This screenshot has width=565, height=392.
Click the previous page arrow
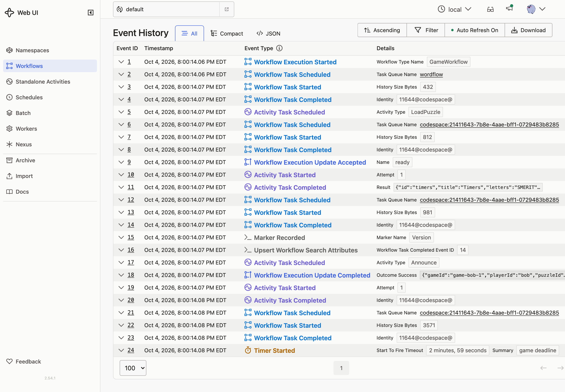click(x=544, y=368)
